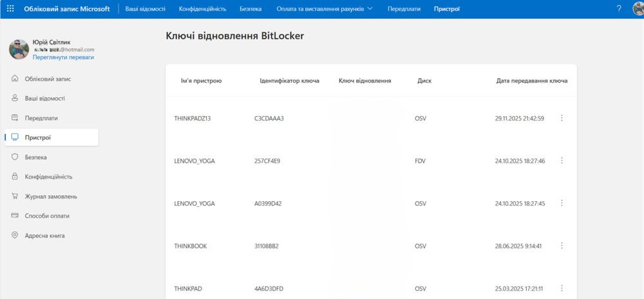This screenshot has width=644, height=299.
Task: Open Передплати in top navigation
Action: [x=404, y=8]
